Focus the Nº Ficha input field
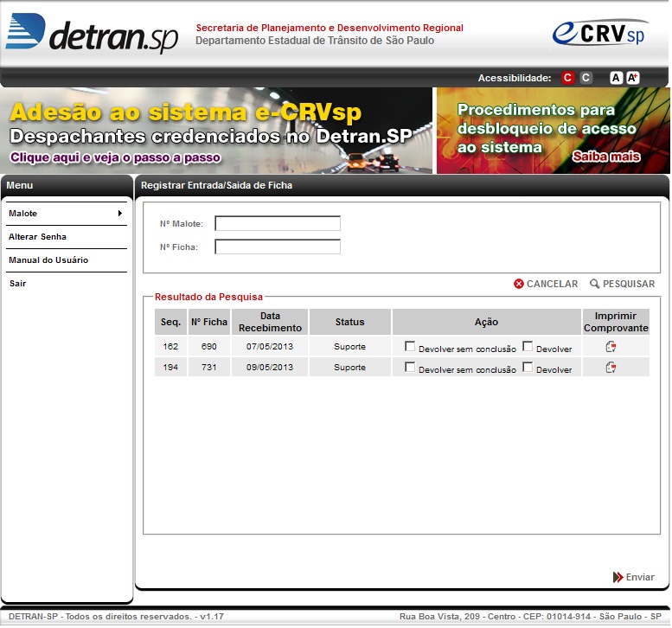The width and height of the screenshot is (672, 628). [278, 247]
